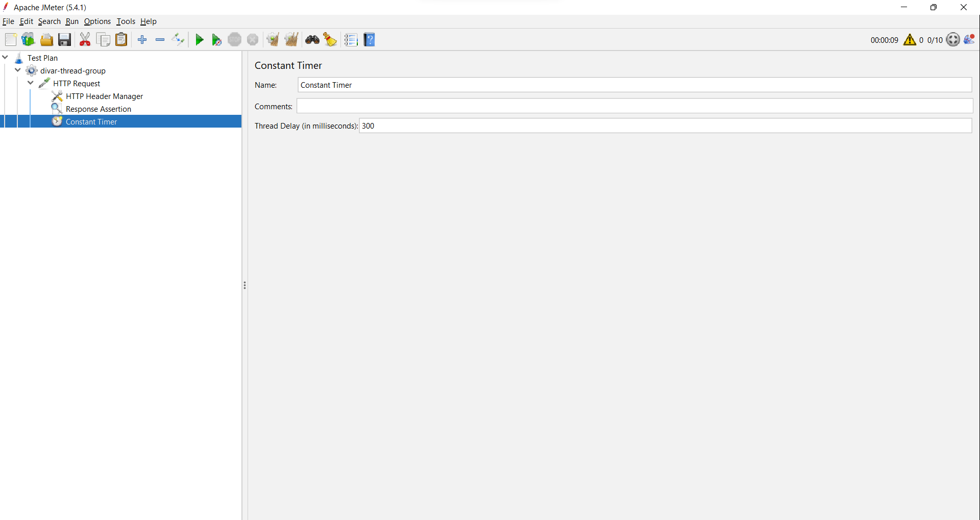The width and height of the screenshot is (980, 520).
Task: Collapse the Test Plan tree node
Action: 6,58
